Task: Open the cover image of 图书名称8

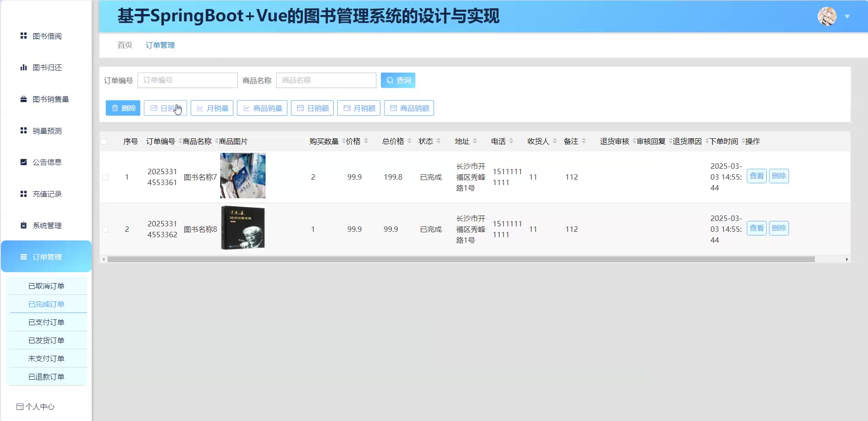Action: pos(243,228)
